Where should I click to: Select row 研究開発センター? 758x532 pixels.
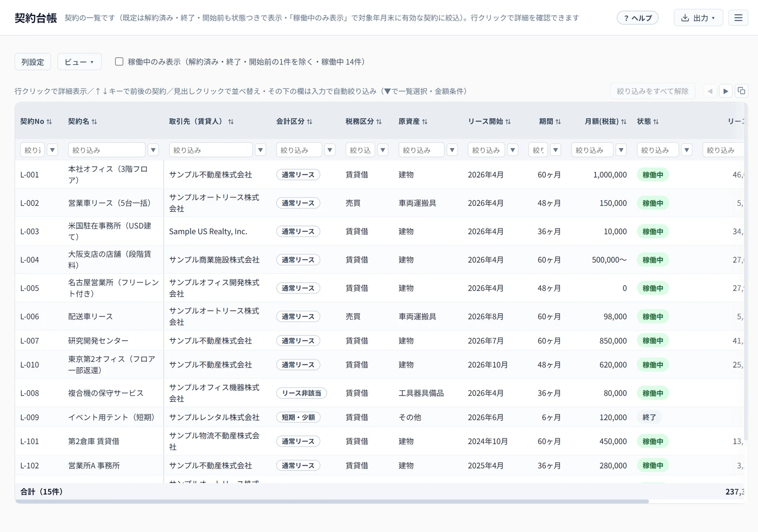(x=379, y=341)
